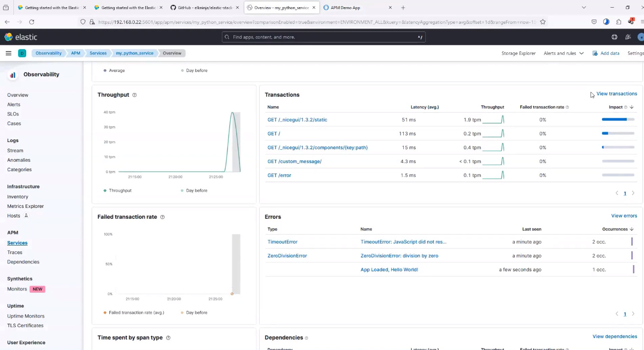Open GET /_nicegui/1.3.2/static transaction
This screenshot has width=644, height=350.
click(297, 120)
